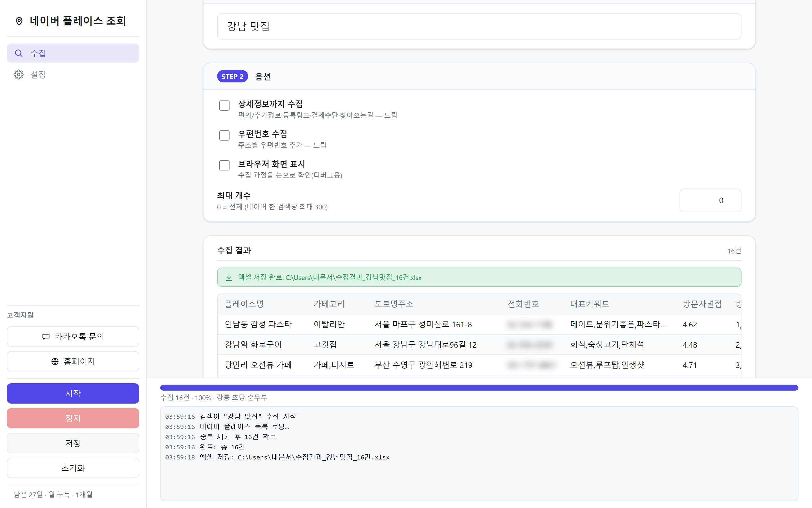Click address 서울 강남구 강남대로96길 12
Viewport: 812px width, 508px height.
click(x=425, y=345)
